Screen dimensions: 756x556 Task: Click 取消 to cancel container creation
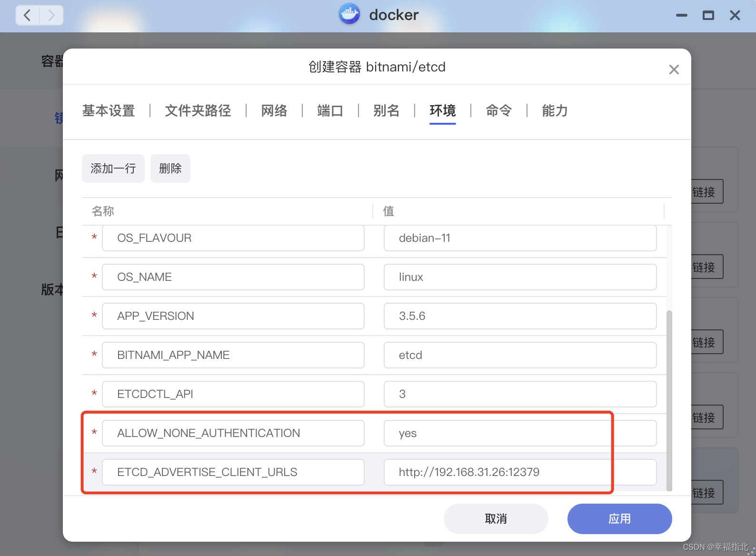pyautogui.click(x=496, y=519)
